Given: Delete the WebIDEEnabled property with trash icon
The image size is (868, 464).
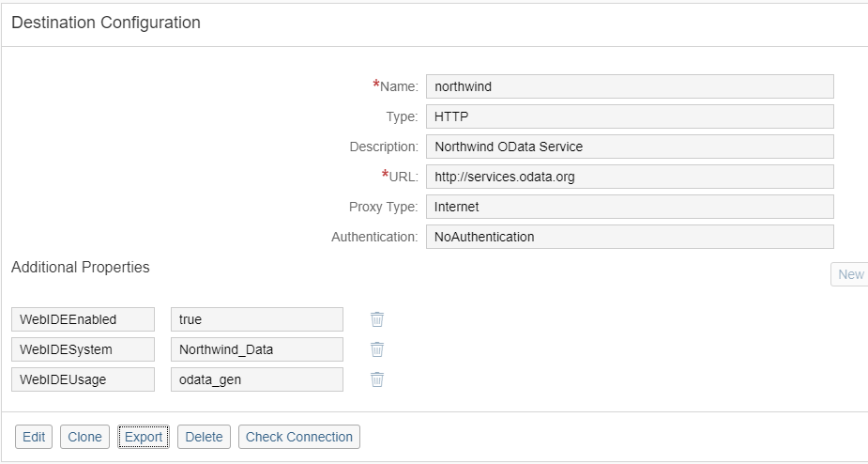Looking at the screenshot, I should pos(377,319).
